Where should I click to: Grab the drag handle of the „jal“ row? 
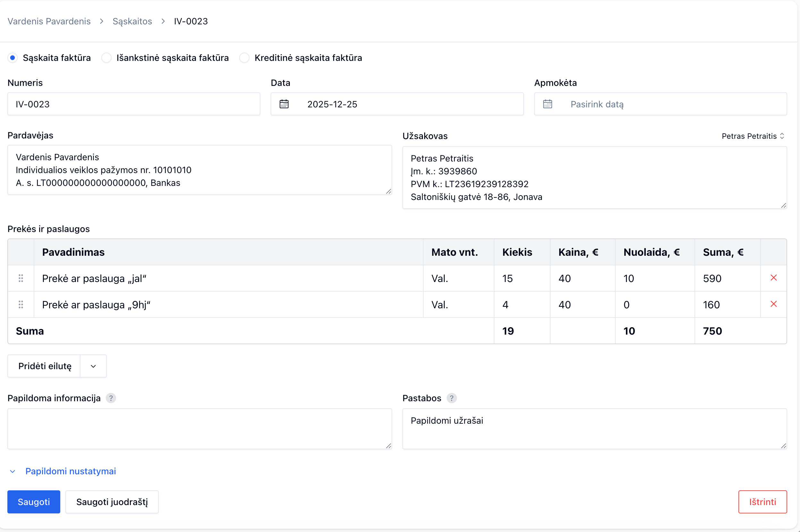(x=21, y=278)
